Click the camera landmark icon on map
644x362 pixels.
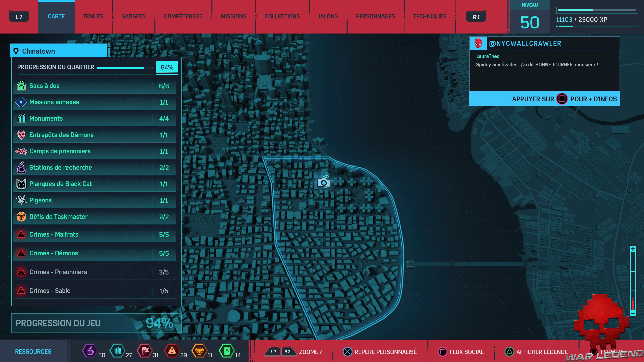[324, 183]
